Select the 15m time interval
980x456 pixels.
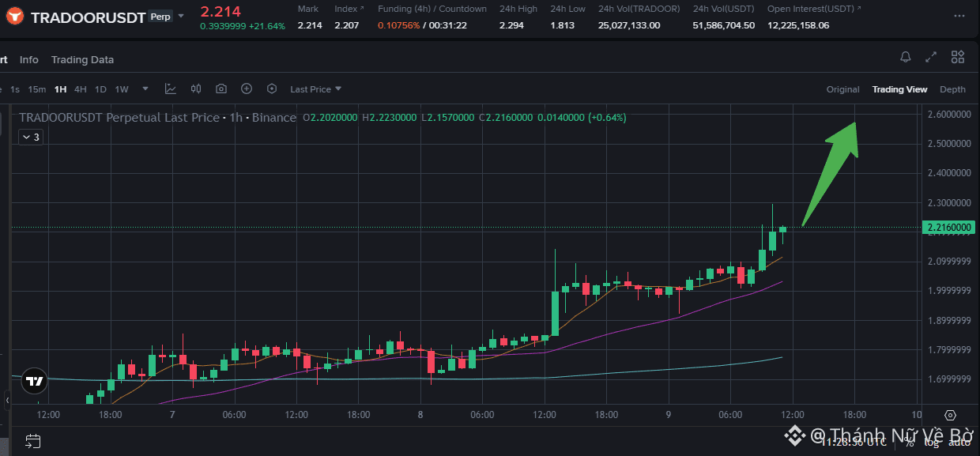click(x=37, y=89)
